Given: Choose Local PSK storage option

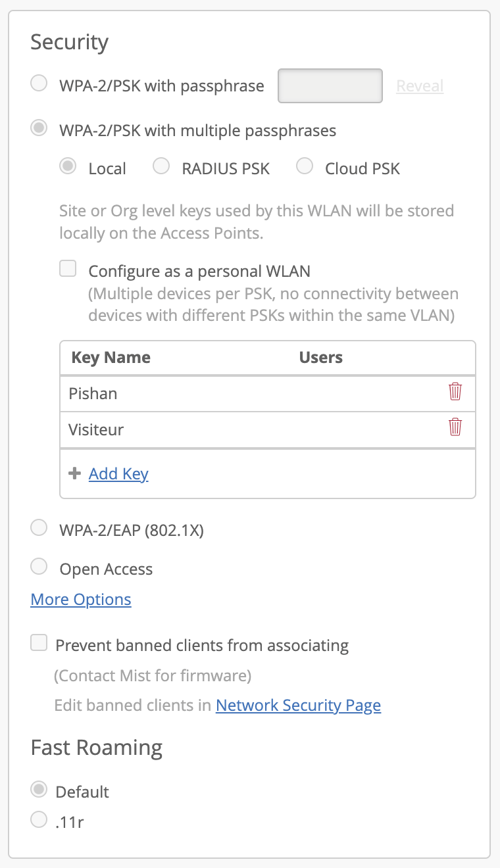Looking at the screenshot, I should pyautogui.click(x=68, y=166).
